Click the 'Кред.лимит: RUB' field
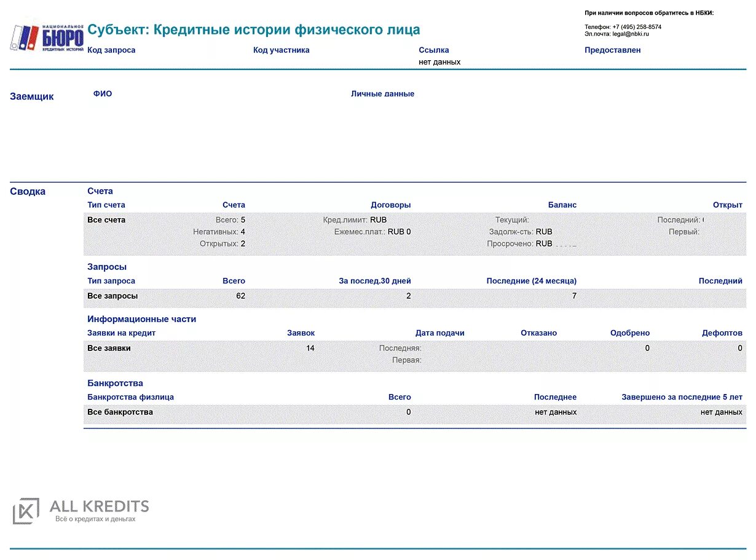This screenshot has width=756, height=560. [355, 220]
